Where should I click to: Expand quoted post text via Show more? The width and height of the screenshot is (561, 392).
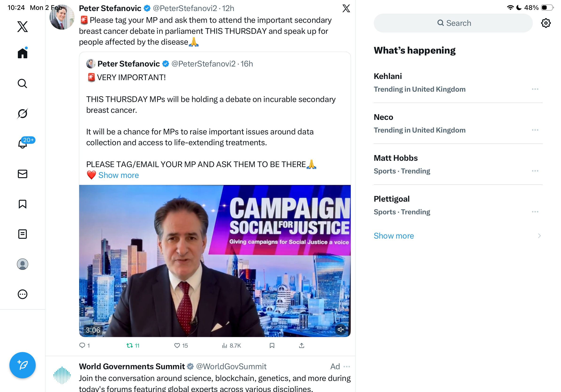pos(118,175)
